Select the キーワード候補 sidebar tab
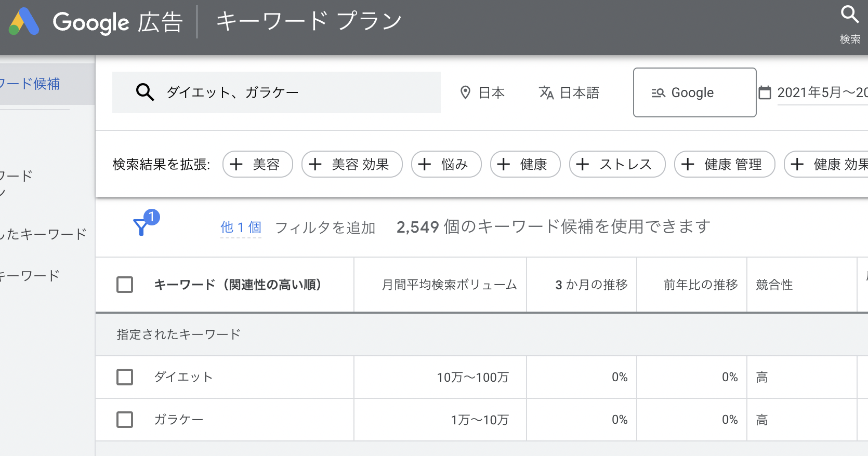Viewport: 868px width, 456px height. (31, 84)
